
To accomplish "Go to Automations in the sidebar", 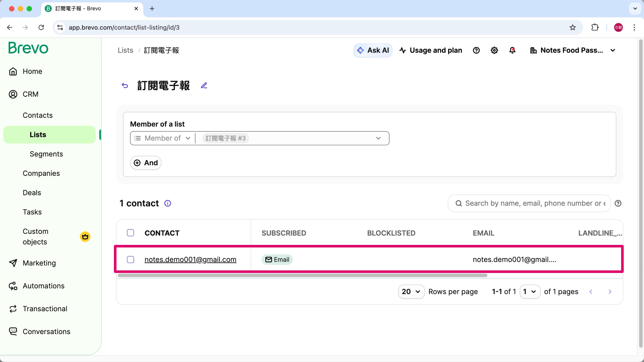I will tap(43, 286).
